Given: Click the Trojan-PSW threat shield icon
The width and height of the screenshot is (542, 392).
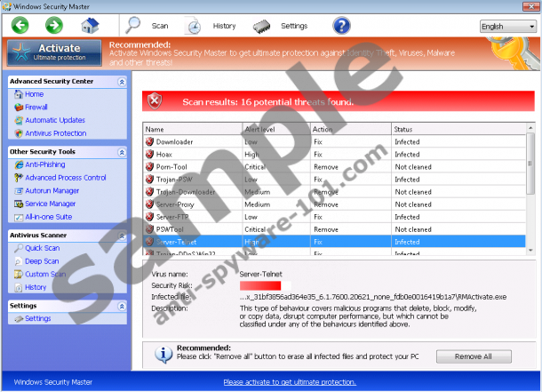Looking at the screenshot, I should pos(149,179).
